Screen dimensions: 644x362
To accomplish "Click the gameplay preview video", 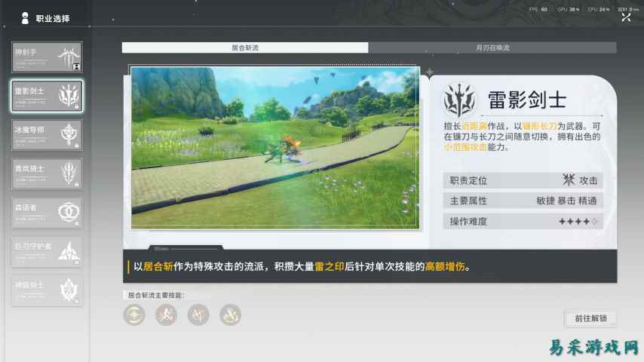I will coord(274,147).
